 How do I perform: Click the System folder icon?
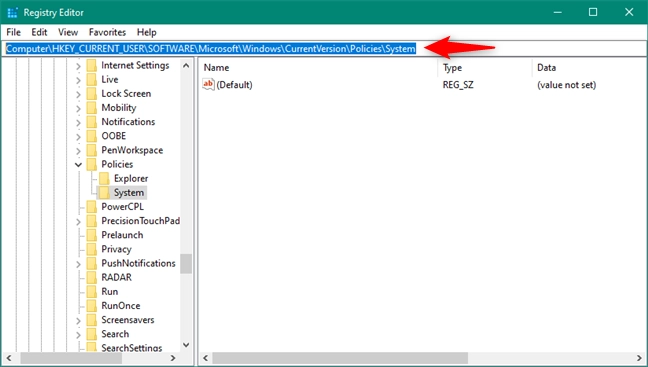pos(105,192)
